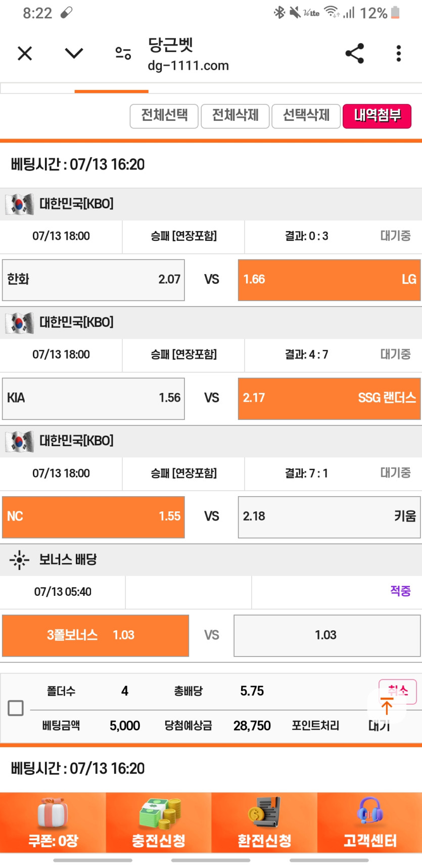This screenshot has height=868, width=422.
Task: Close the browser tab with X
Action: (x=25, y=53)
